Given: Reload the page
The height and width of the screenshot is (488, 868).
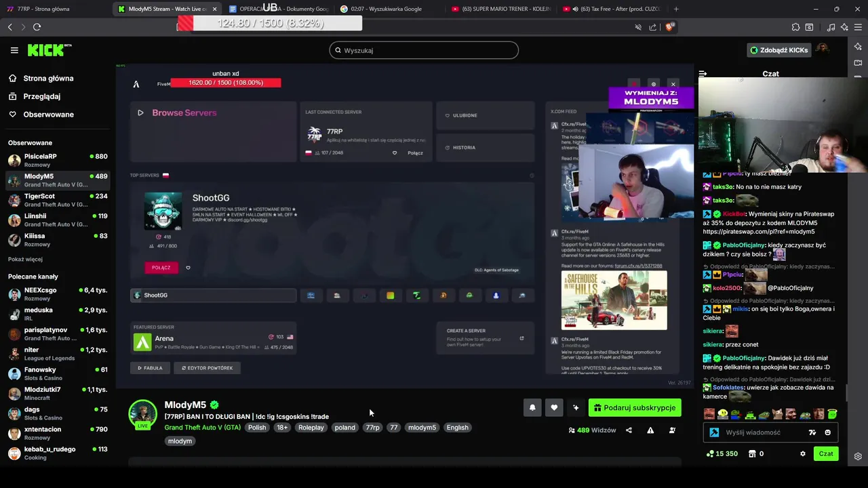Looking at the screenshot, I should pyautogui.click(x=37, y=27).
